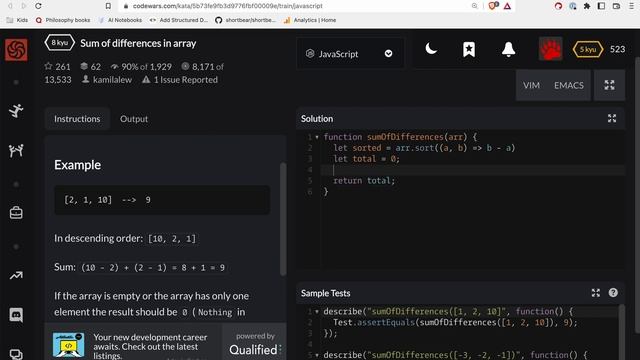
Task: Open the red paw profile avatar
Action: pos(550,49)
